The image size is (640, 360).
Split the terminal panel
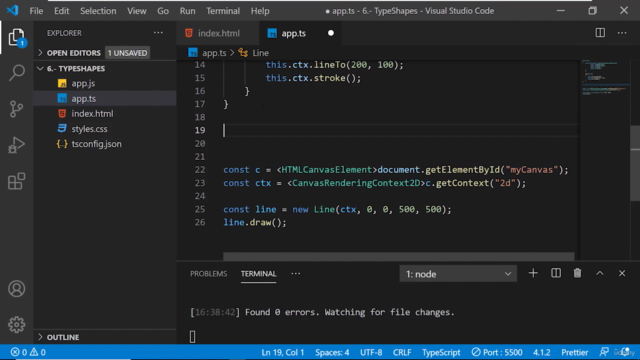pos(556,273)
